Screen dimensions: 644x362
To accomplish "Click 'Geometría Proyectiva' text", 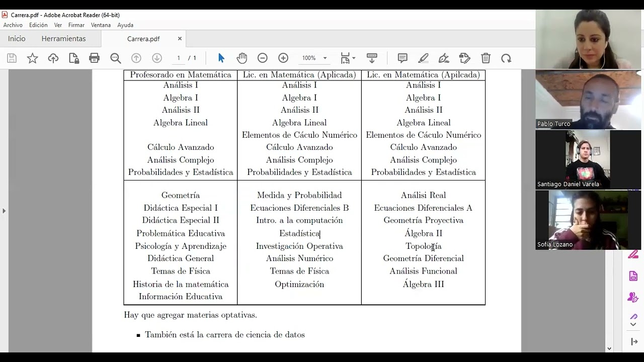I will point(423,220).
